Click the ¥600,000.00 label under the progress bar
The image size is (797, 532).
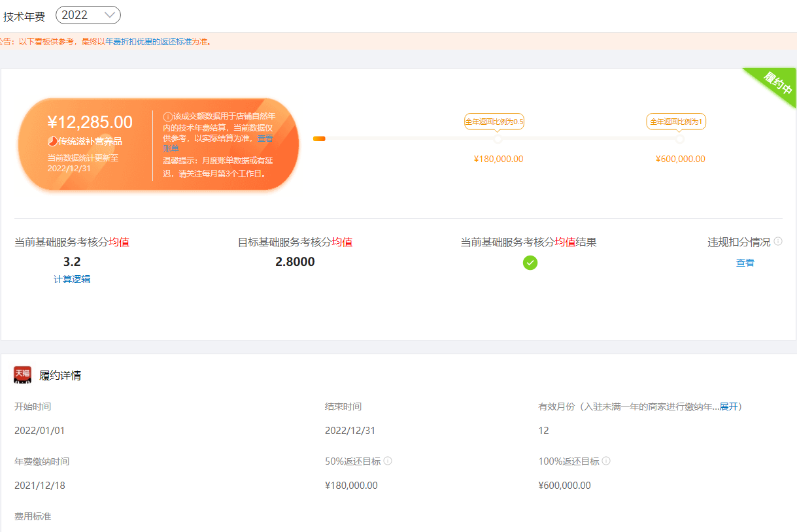[x=680, y=159]
